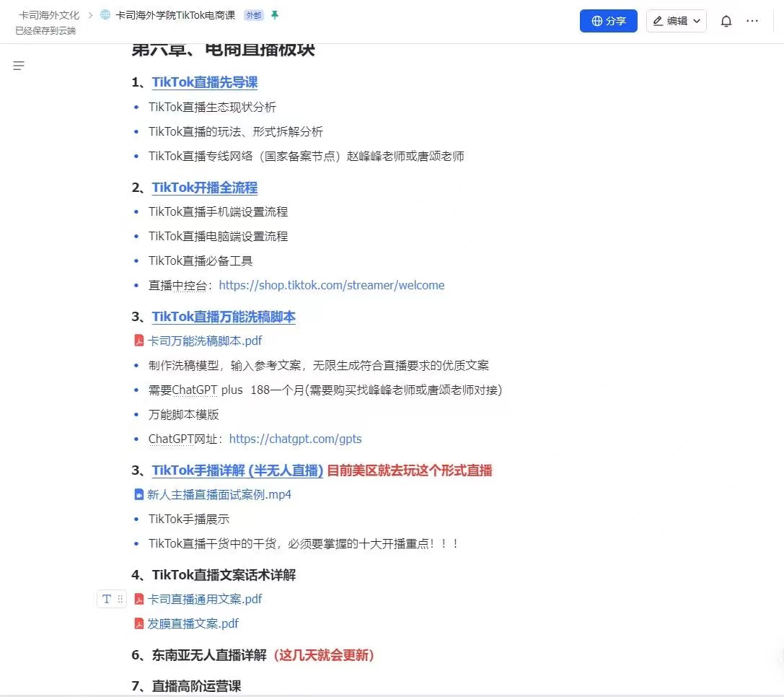Open attachment 卡司直播通用文案.pdf
784x697 pixels.
coord(205,599)
